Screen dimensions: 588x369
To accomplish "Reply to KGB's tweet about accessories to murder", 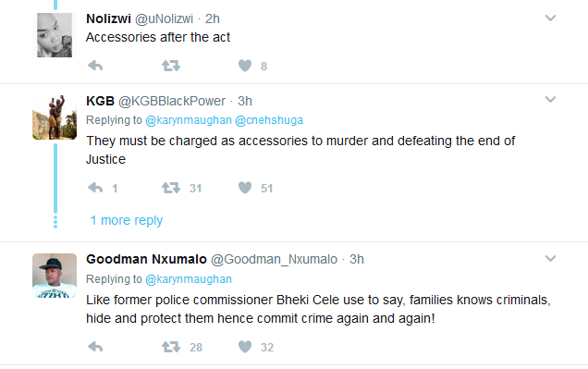I will point(95,188).
